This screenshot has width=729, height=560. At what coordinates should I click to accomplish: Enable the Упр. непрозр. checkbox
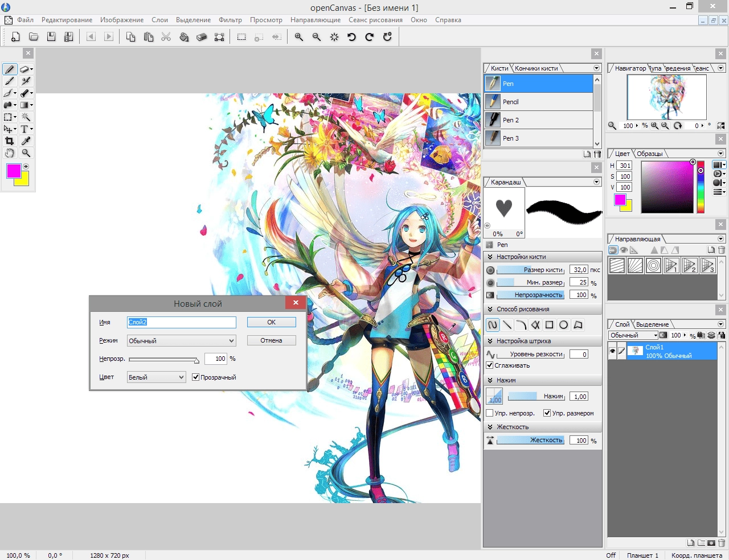point(490,413)
